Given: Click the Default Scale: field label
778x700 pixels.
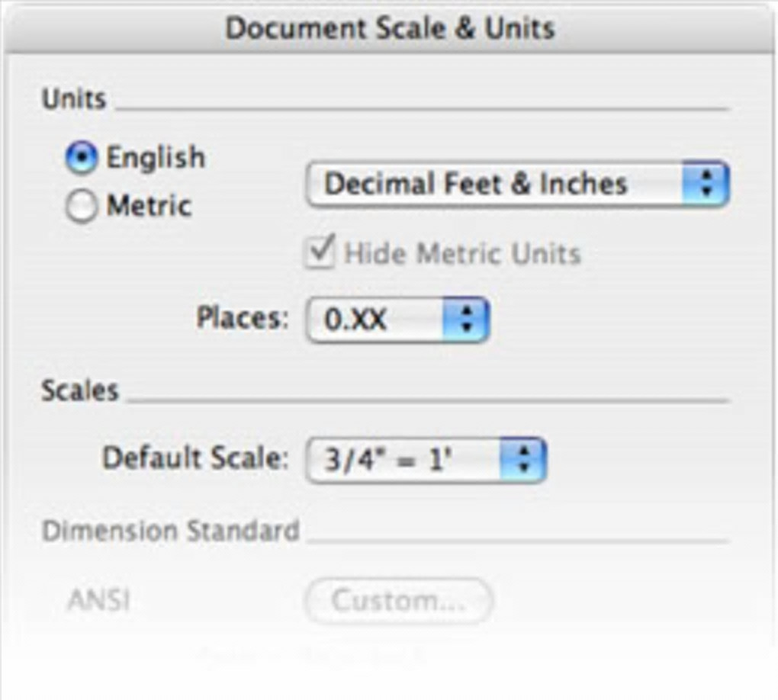Looking at the screenshot, I should pyautogui.click(x=196, y=459).
